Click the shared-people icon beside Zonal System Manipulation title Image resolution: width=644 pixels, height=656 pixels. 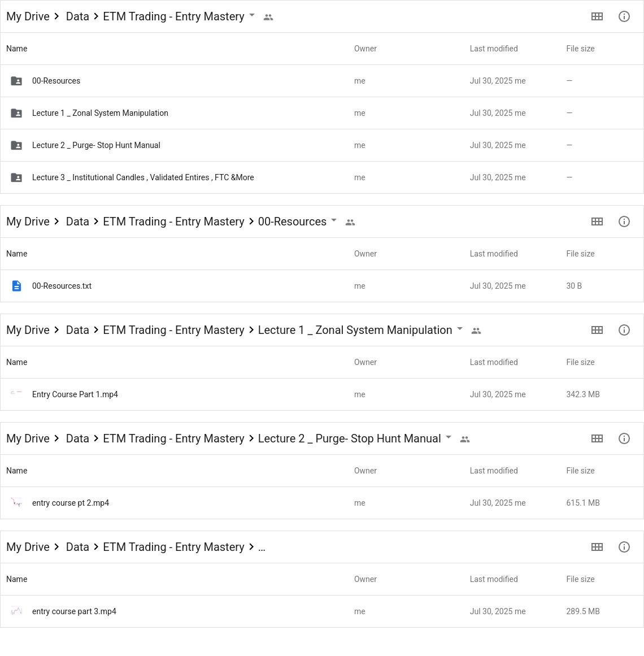(x=476, y=331)
